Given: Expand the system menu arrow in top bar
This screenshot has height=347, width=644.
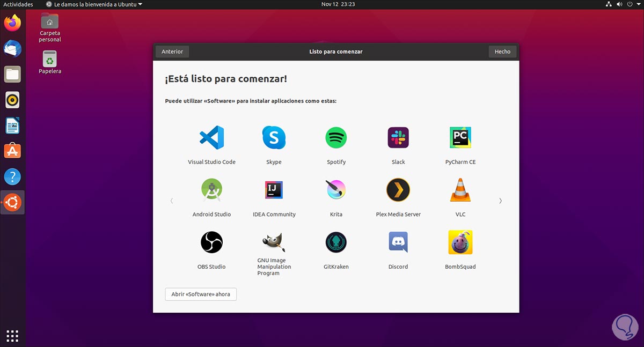Looking at the screenshot, I should [639, 4].
